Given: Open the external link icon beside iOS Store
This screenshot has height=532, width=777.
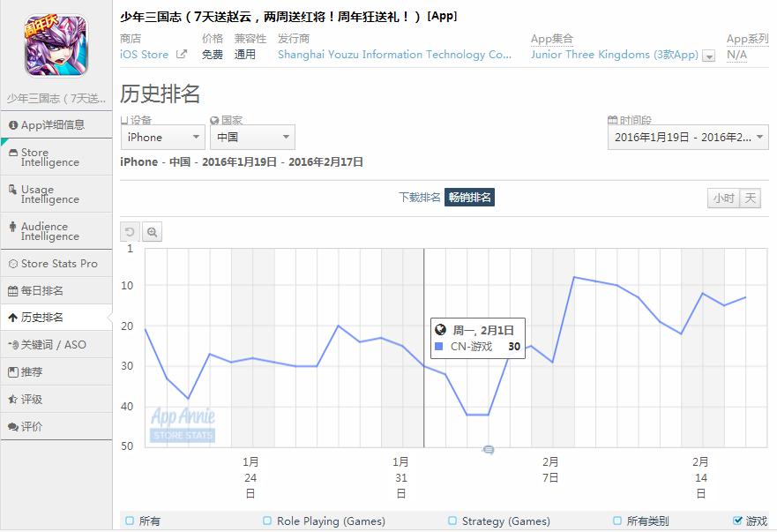Looking at the screenshot, I should (182, 54).
